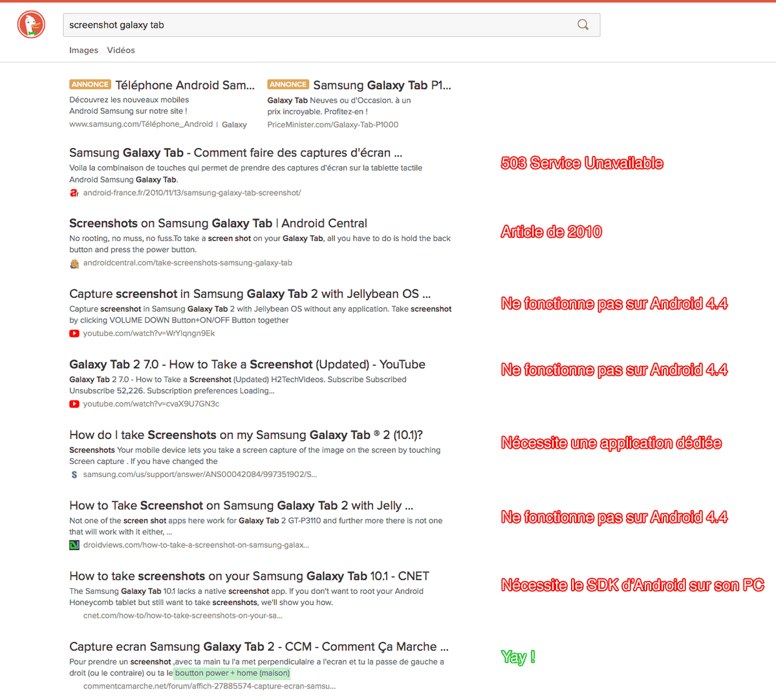The image size is (776, 700).
Task: Open 'Comment faire des captures d'écran' result
Action: [235, 153]
